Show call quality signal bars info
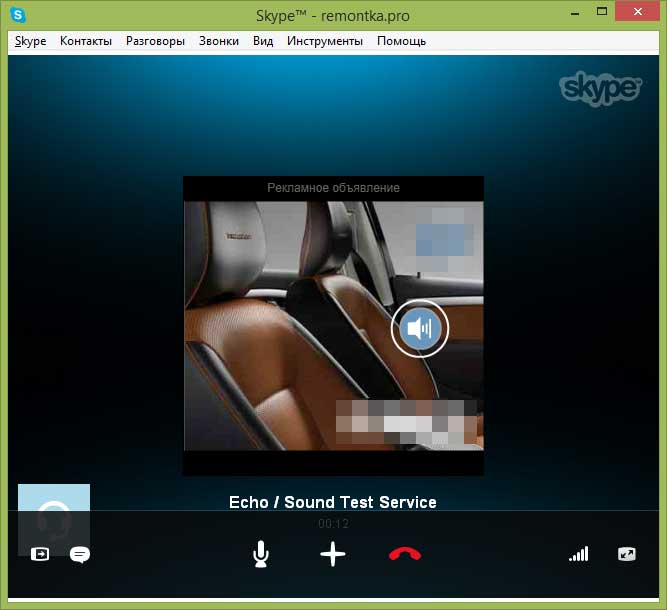This screenshot has height=610, width=667. click(x=579, y=554)
